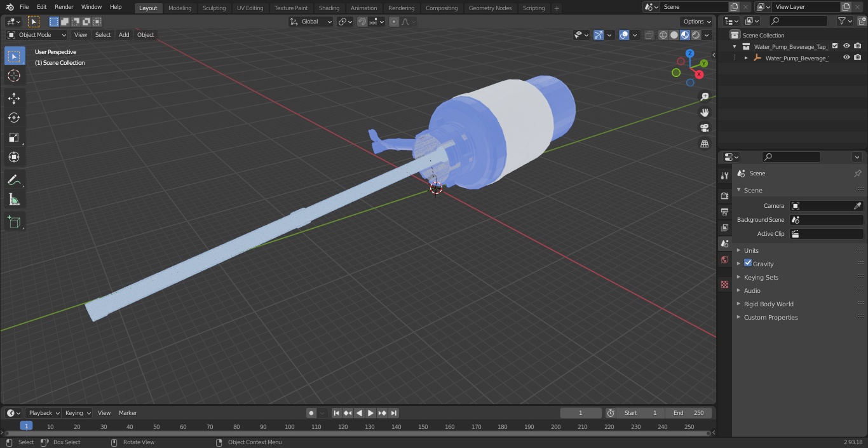Expand the Keying Sets panel
The height and width of the screenshot is (448, 868).
[761, 277]
